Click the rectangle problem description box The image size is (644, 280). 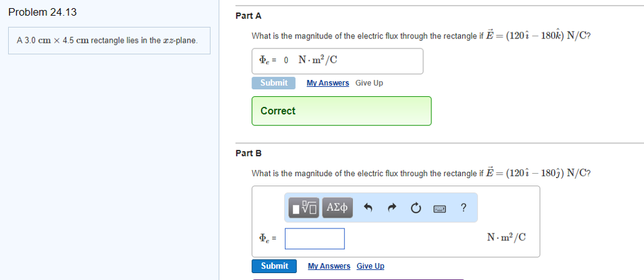click(x=109, y=41)
